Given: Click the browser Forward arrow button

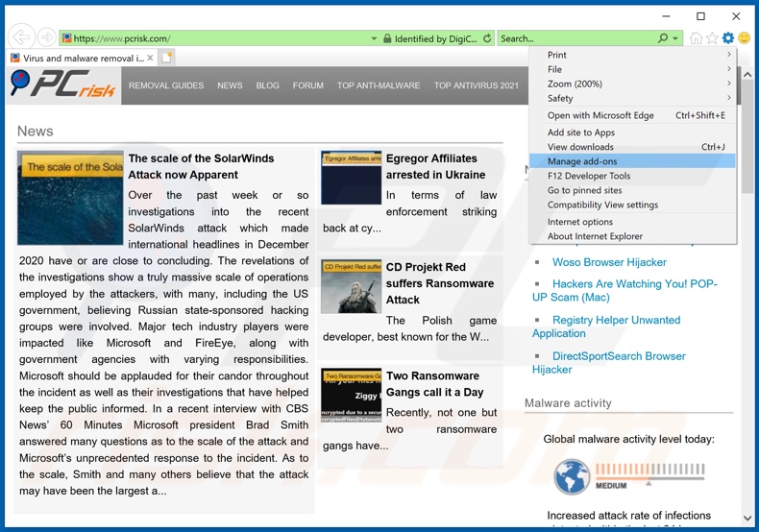Looking at the screenshot, I should click(x=46, y=38).
